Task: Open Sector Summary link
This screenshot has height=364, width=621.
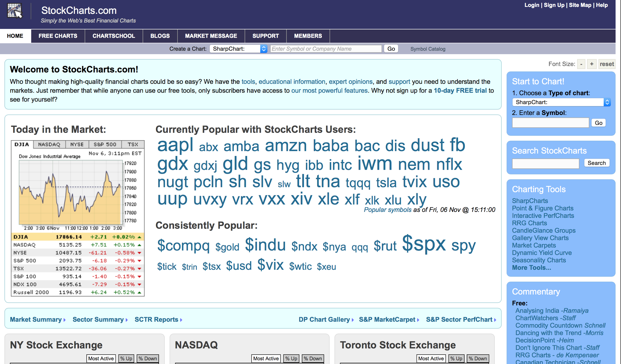Action: click(x=100, y=320)
